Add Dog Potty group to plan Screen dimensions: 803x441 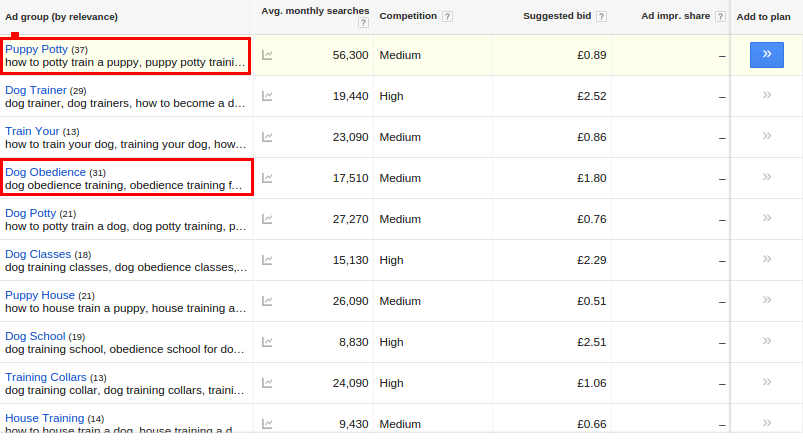pyautogui.click(x=767, y=218)
